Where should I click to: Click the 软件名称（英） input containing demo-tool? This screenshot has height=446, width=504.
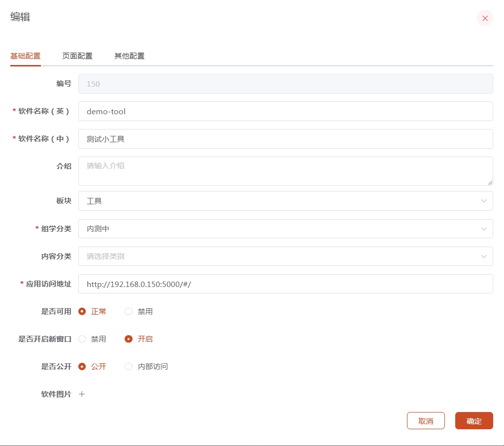(286, 111)
